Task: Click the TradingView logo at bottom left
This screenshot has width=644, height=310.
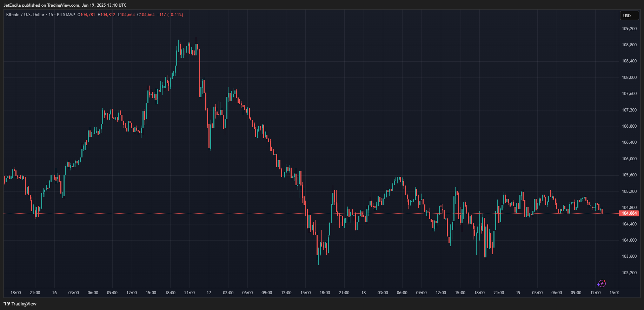Action: 20,304
